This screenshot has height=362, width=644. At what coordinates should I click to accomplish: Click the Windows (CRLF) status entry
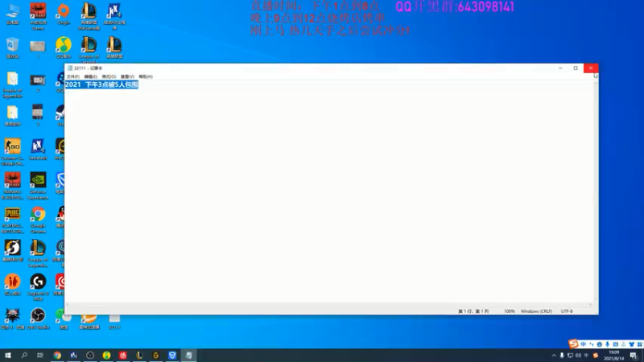(x=536, y=311)
